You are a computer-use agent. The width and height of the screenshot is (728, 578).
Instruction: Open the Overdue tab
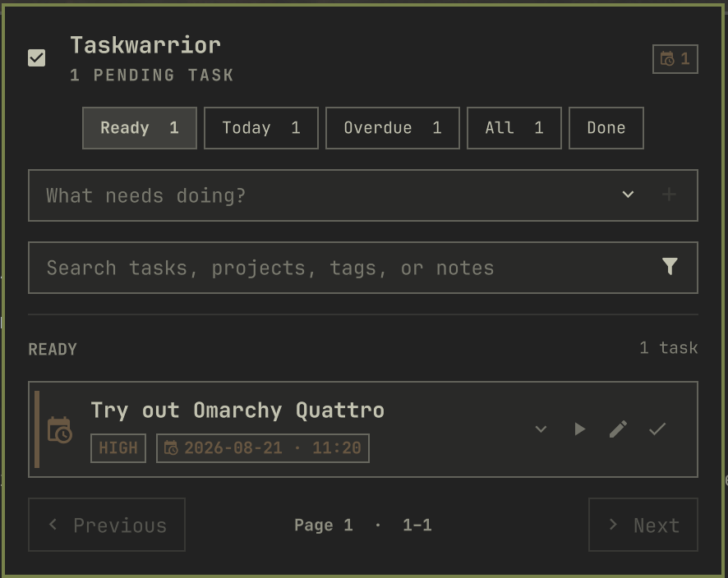pyautogui.click(x=393, y=128)
